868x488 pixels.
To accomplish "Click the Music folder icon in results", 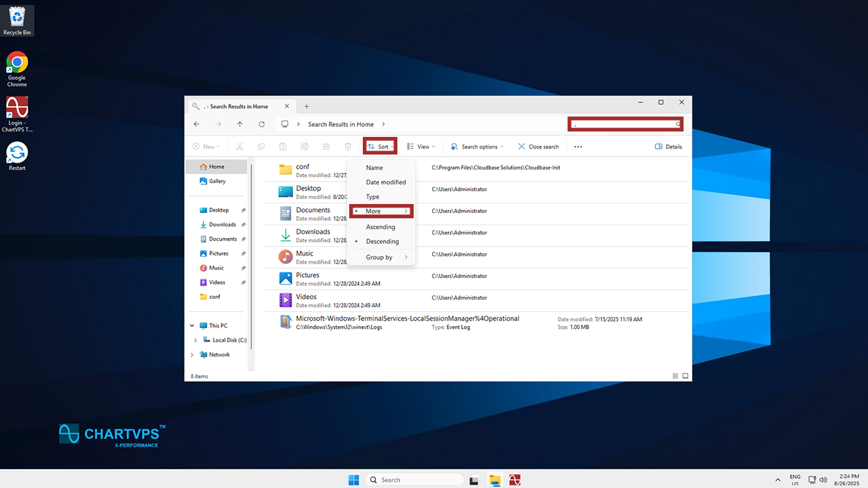I will [285, 257].
